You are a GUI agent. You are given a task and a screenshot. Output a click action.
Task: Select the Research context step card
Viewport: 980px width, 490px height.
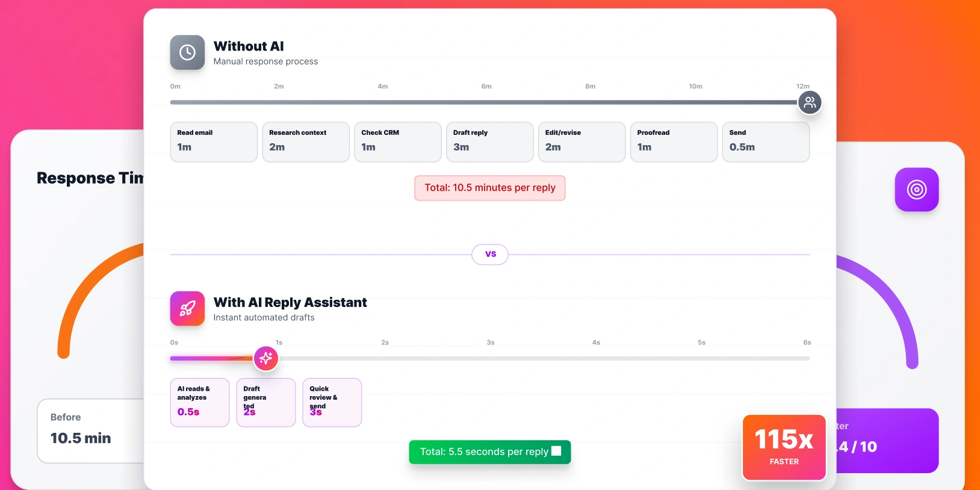pos(306,142)
